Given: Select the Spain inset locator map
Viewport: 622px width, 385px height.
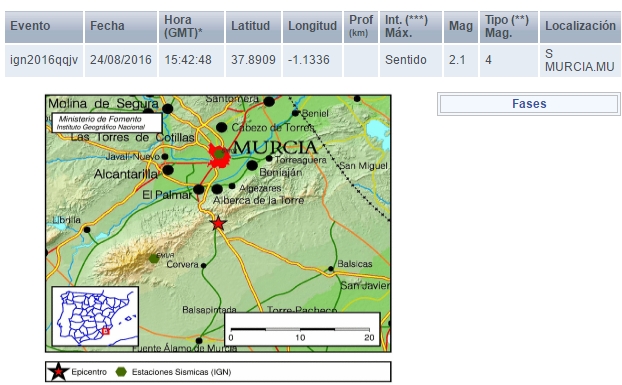Looking at the screenshot, I should point(95,316).
